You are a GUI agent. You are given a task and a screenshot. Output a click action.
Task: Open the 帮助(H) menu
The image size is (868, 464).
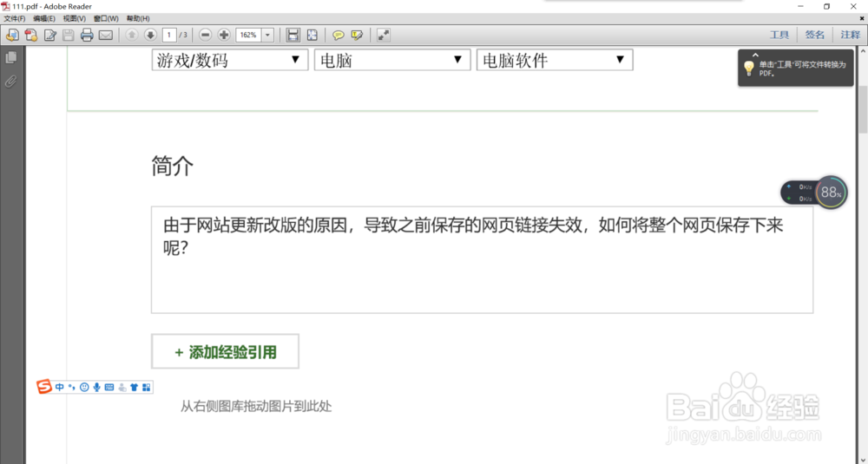tap(138, 19)
